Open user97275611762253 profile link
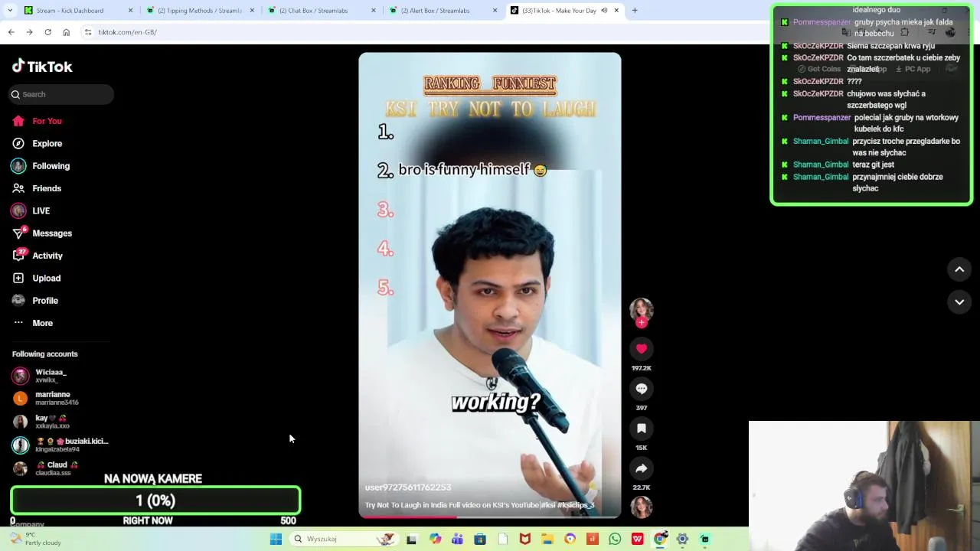Viewport: 980px width, 551px height. 408,487
